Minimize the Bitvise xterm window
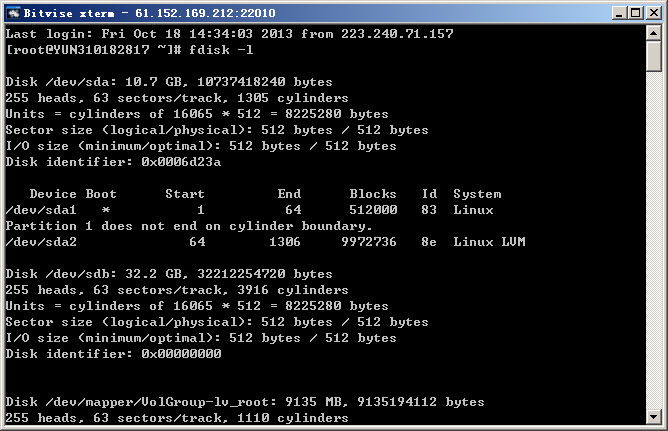The height and width of the screenshot is (431, 668). click(617, 11)
